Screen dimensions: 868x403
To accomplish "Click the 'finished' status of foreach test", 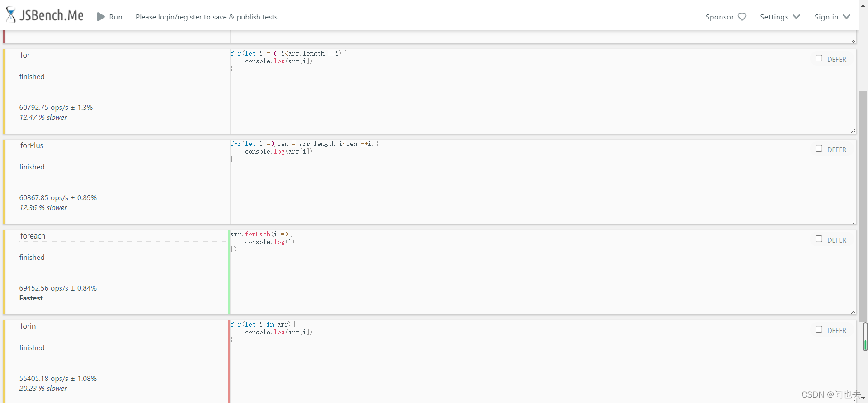I will click(x=32, y=258).
